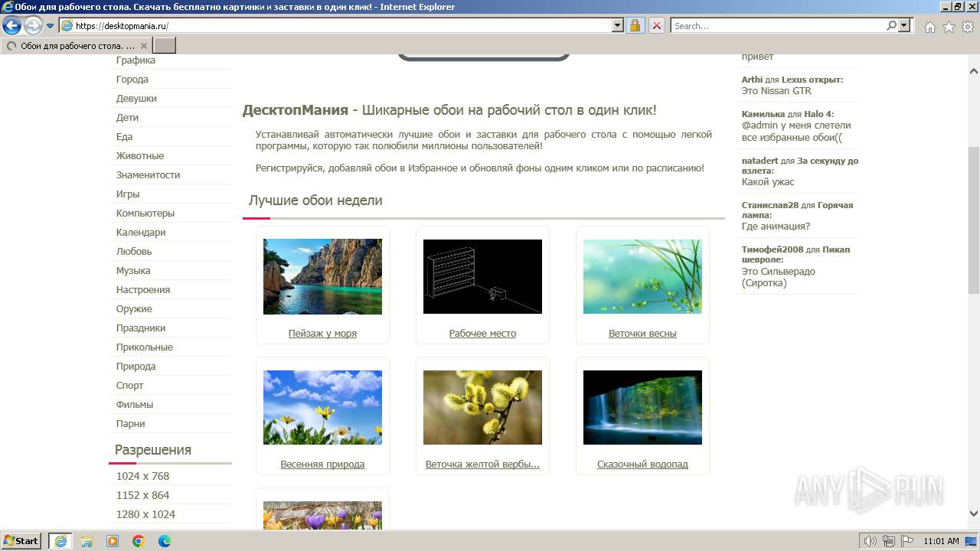Open the За секунду до взлета link
This screenshot has width=980, height=551.
(799, 166)
